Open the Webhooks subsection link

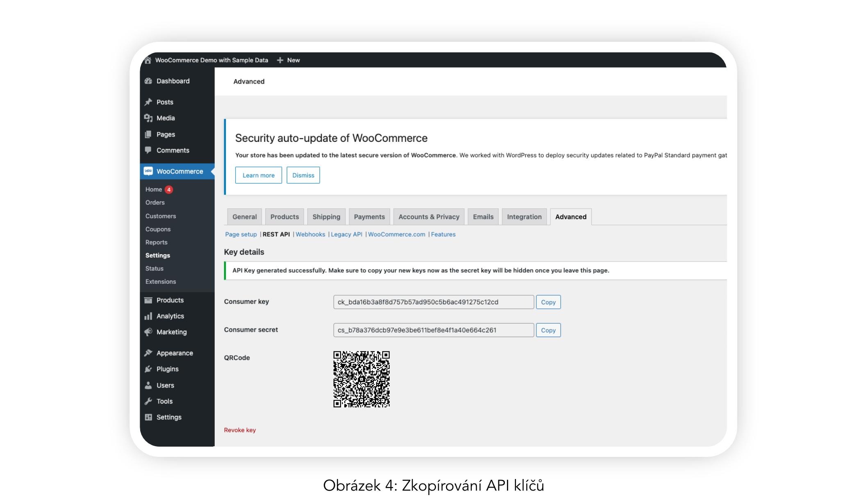pos(311,235)
